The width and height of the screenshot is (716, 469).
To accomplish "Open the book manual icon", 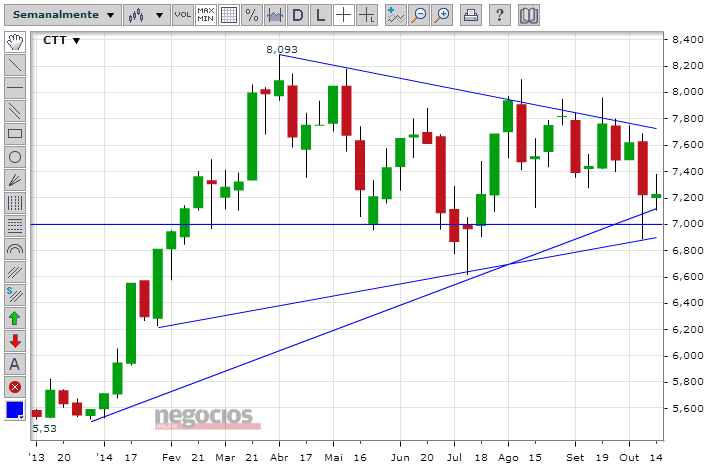I will (529, 15).
